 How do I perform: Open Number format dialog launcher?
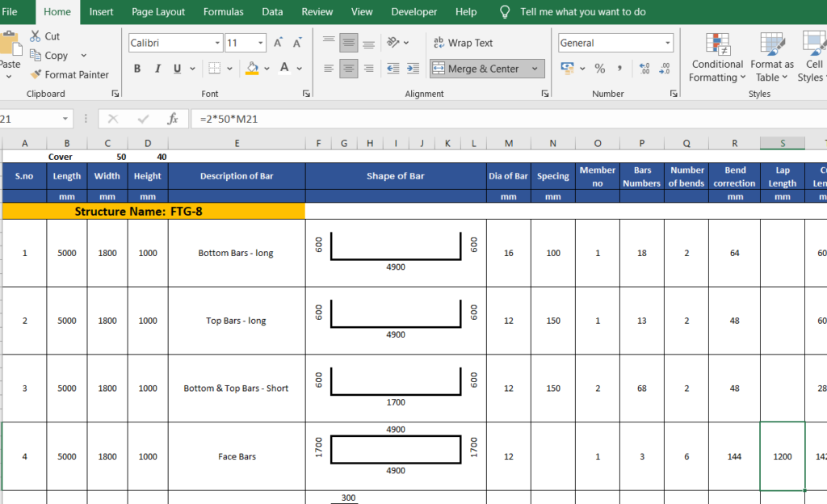tap(674, 94)
